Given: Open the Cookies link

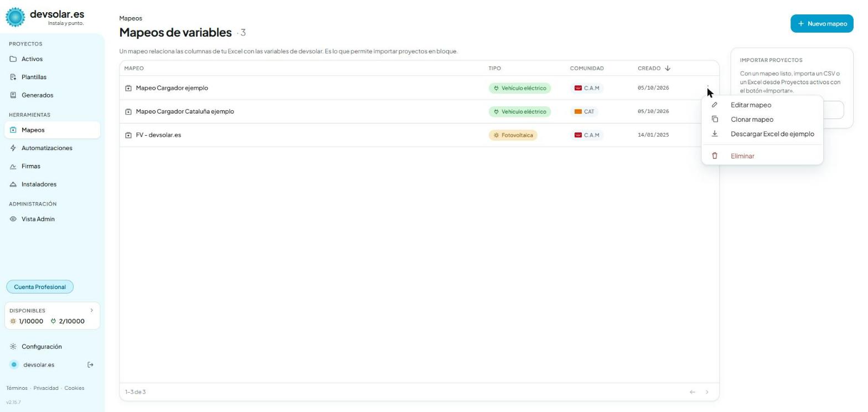Looking at the screenshot, I should coord(74,388).
